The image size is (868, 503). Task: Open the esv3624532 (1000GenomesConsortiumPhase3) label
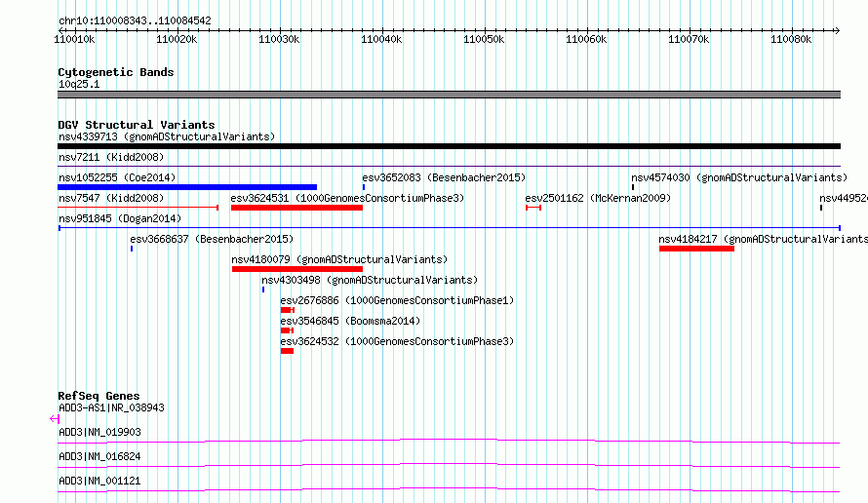click(397, 341)
